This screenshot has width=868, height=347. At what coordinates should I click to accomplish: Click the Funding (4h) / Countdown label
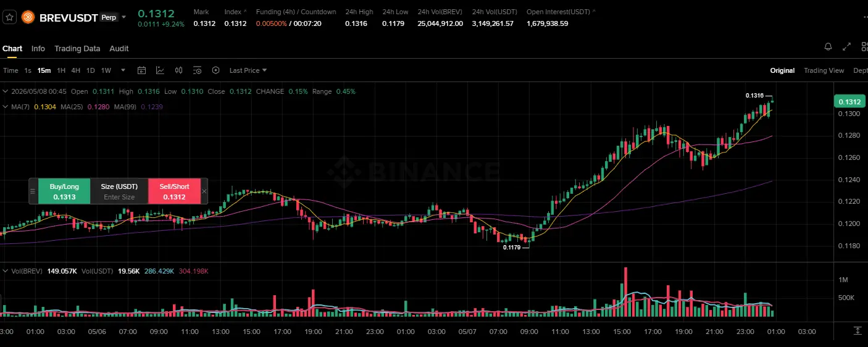point(296,12)
